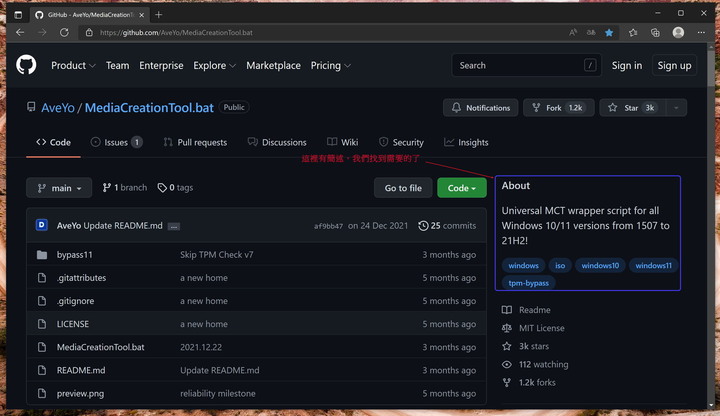Open the read aloud icon in address bar
The height and width of the screenshot is (416, 720).
(573, 33)
